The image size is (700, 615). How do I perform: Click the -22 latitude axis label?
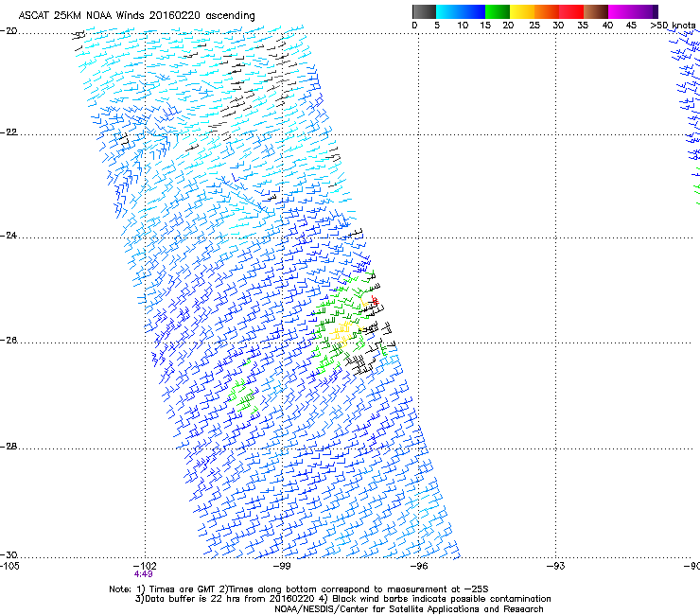(x=9, y=132)
